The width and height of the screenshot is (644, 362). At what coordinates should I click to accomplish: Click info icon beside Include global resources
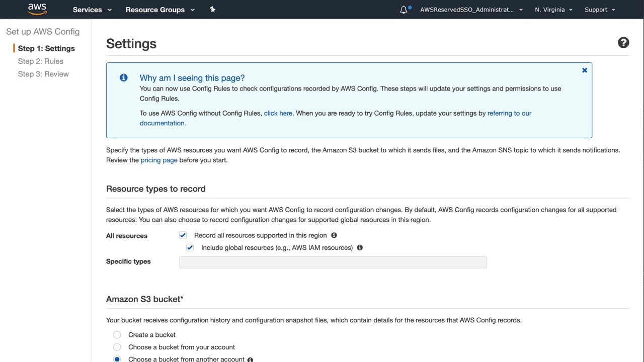[x=360, y=247]
